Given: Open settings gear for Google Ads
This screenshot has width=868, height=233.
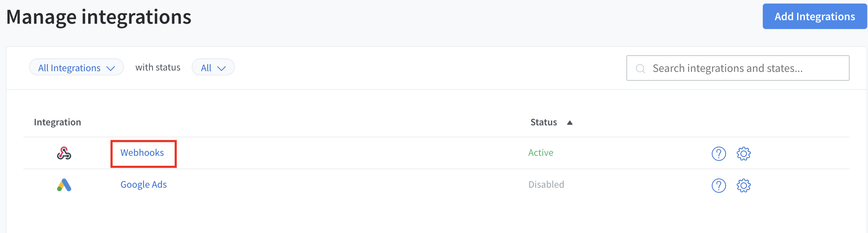Looking at the screenshot, I should (x=743, y=186).
